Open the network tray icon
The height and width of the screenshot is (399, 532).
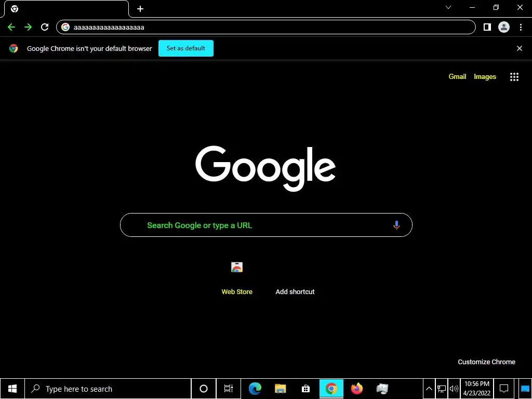[442, 389]
